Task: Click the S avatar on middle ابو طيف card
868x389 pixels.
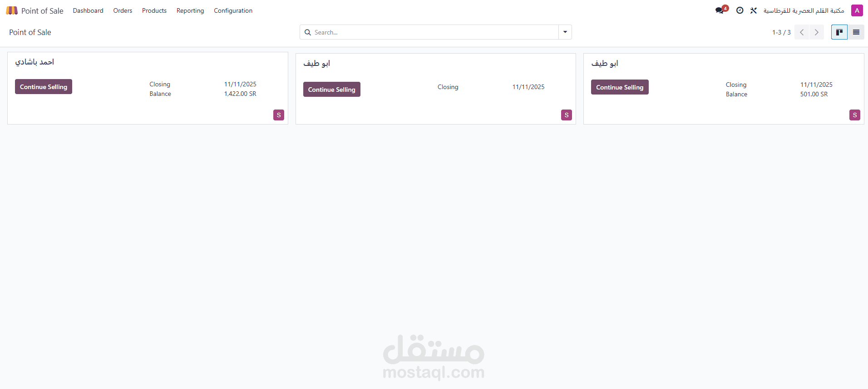Action: point(567,115)
